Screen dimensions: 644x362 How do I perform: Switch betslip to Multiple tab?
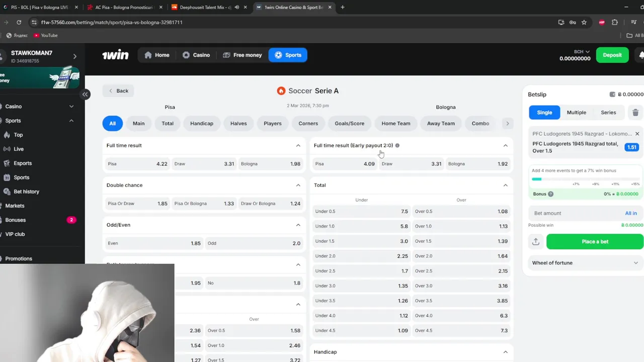click(577, 113)
